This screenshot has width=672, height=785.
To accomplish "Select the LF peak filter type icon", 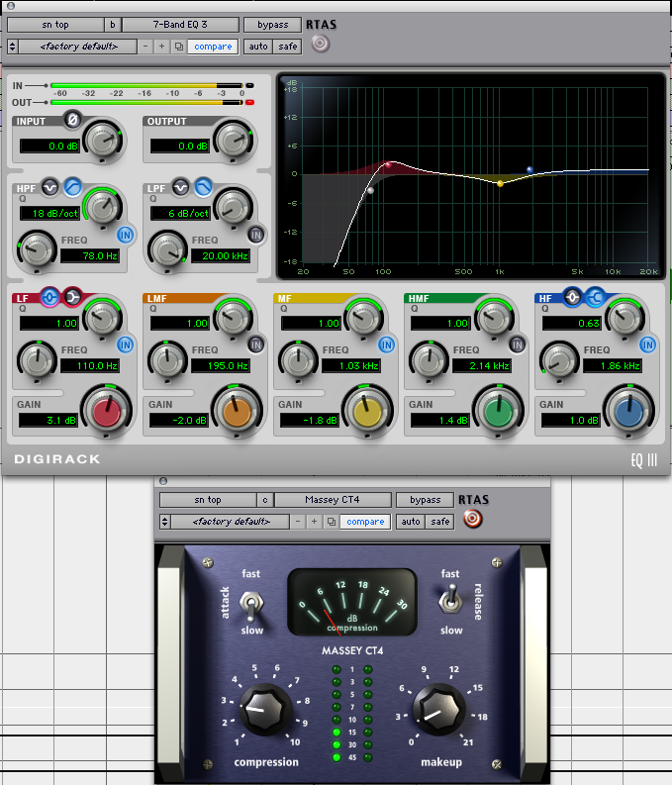I will pos(49,297).
